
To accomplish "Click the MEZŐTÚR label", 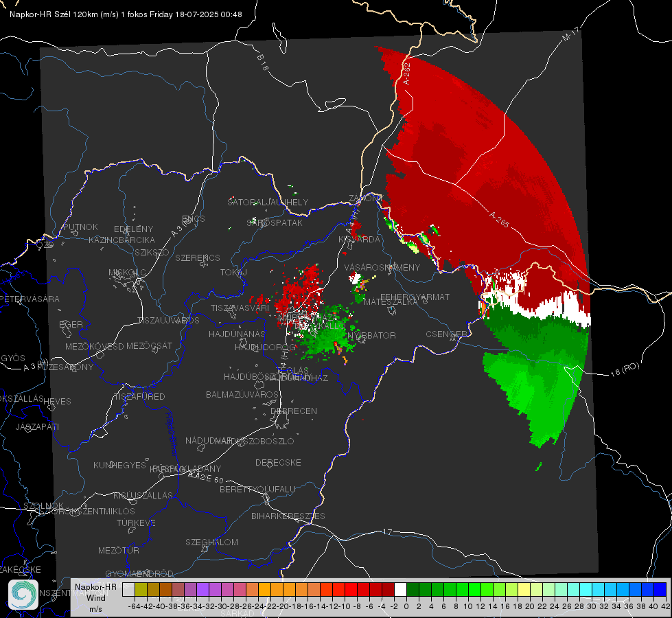I will coord(119,550).
